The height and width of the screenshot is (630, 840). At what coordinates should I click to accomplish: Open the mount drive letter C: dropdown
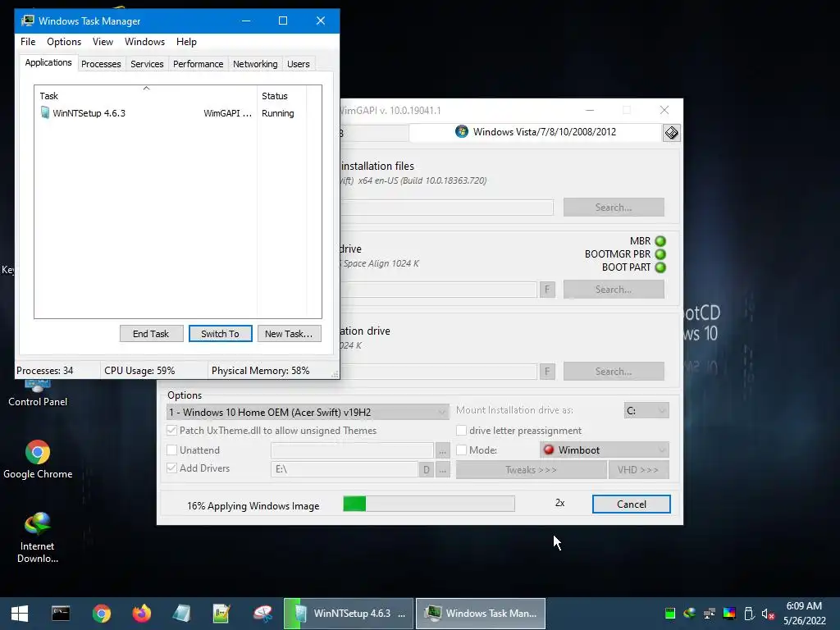(646, 410)
